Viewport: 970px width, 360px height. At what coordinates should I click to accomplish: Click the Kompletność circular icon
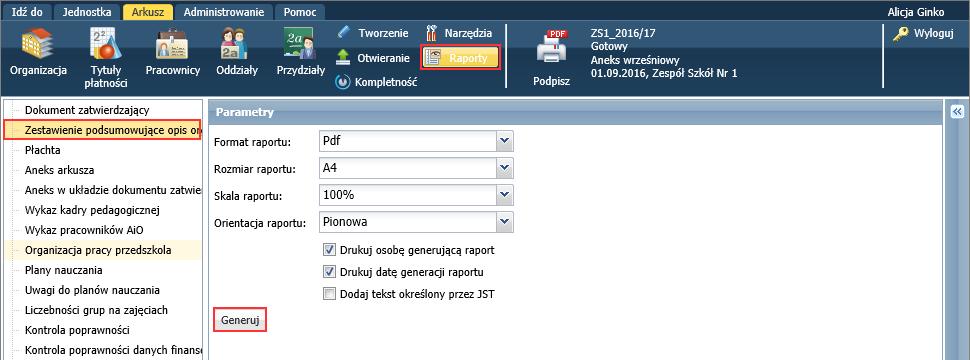pyautogui.click(x=343, y=82)
